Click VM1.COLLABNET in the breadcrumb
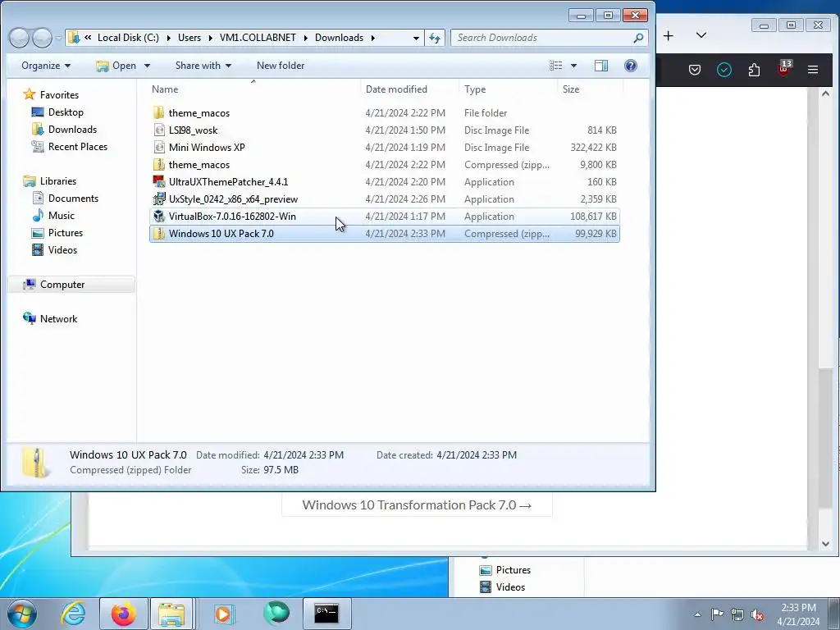840x630 pixels. pos(258,38)
